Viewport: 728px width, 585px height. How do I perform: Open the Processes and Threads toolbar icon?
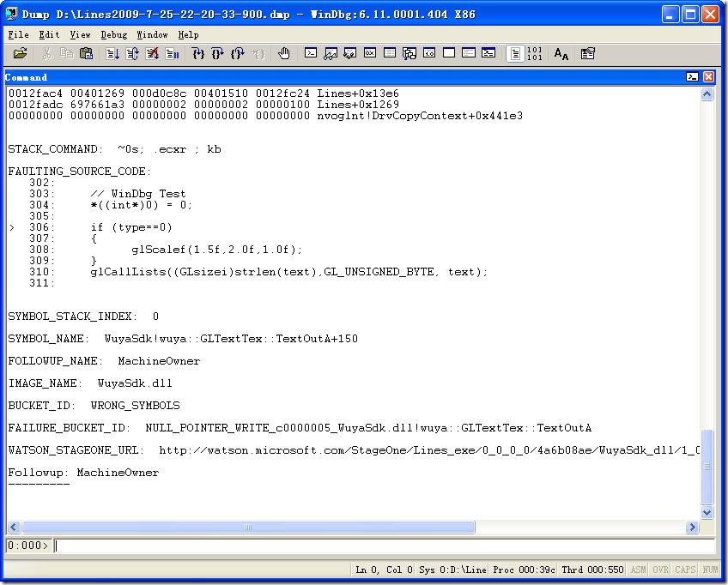(469, 53)
